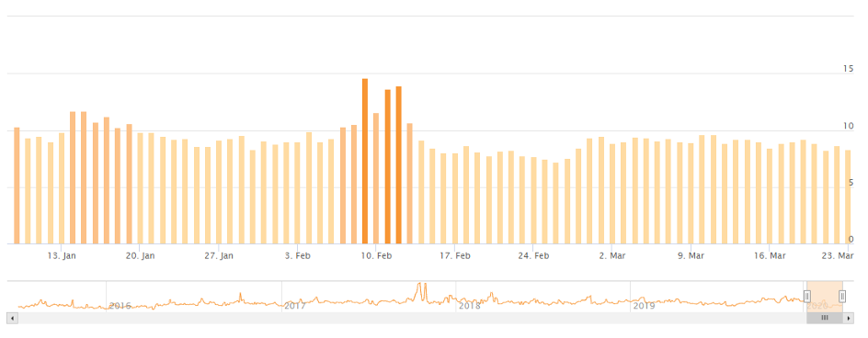Click the scrollbar left arrow button
The width and height of the screenshot is (868, 338).
coord(13,319)
